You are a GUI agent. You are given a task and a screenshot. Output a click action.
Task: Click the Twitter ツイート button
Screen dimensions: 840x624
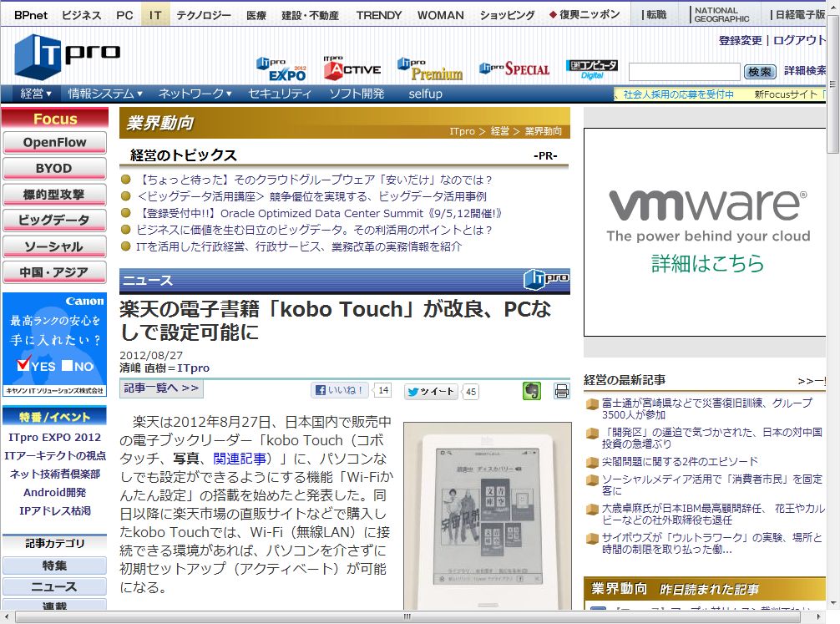[x=431, y=391]
